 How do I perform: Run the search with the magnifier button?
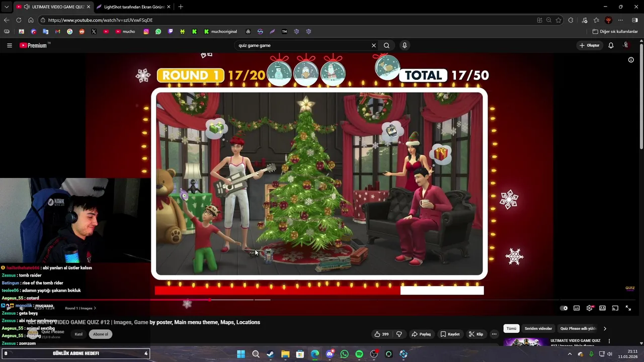click(386, 45)
